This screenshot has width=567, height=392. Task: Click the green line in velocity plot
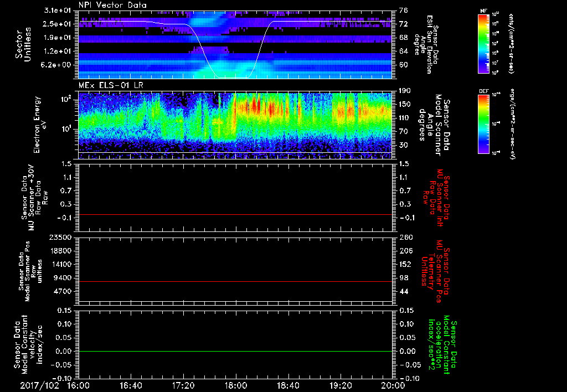click(x=235, y=351)
